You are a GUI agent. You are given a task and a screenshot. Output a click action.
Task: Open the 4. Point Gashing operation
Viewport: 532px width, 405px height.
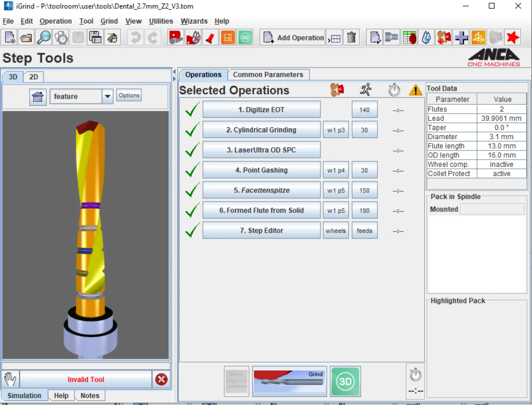pos(261,170)
